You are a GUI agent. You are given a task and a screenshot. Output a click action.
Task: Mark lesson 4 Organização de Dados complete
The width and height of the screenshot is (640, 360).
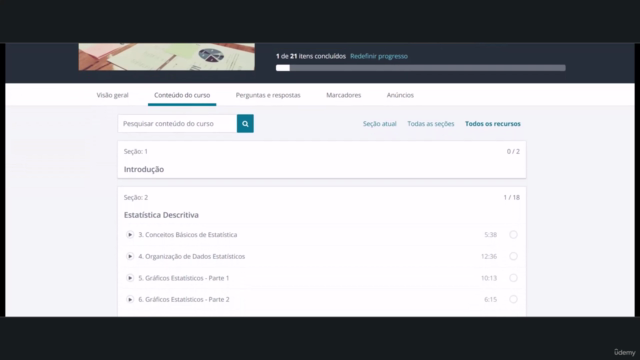(x=513, y=256)
